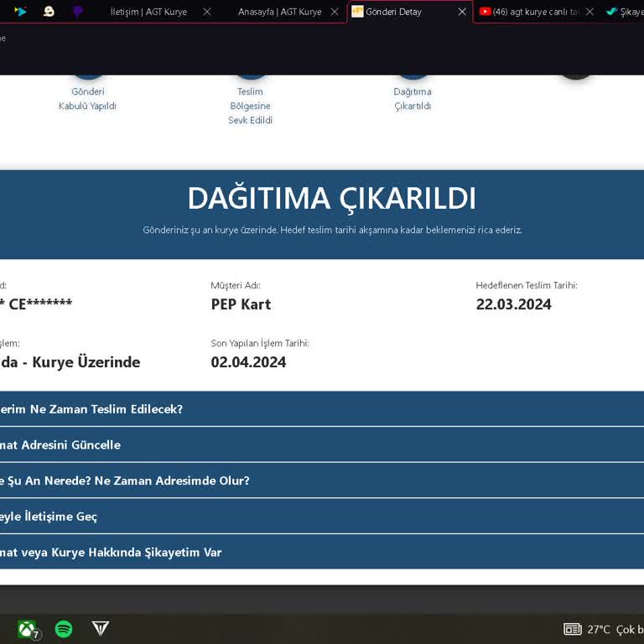Click the 'Müşteri Adı:' label
Image resolution: width=644 pixels, height=644 pixels.
click(x=236, y=285)
